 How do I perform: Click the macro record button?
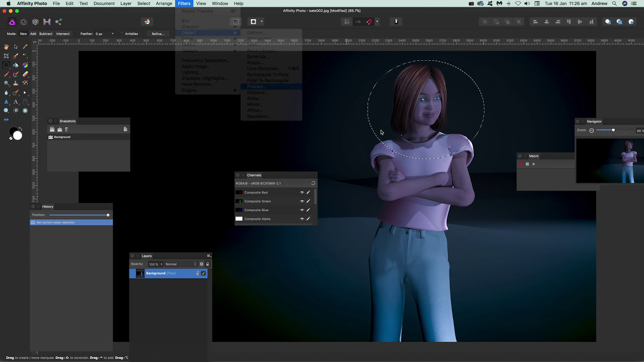coord(521,164)
